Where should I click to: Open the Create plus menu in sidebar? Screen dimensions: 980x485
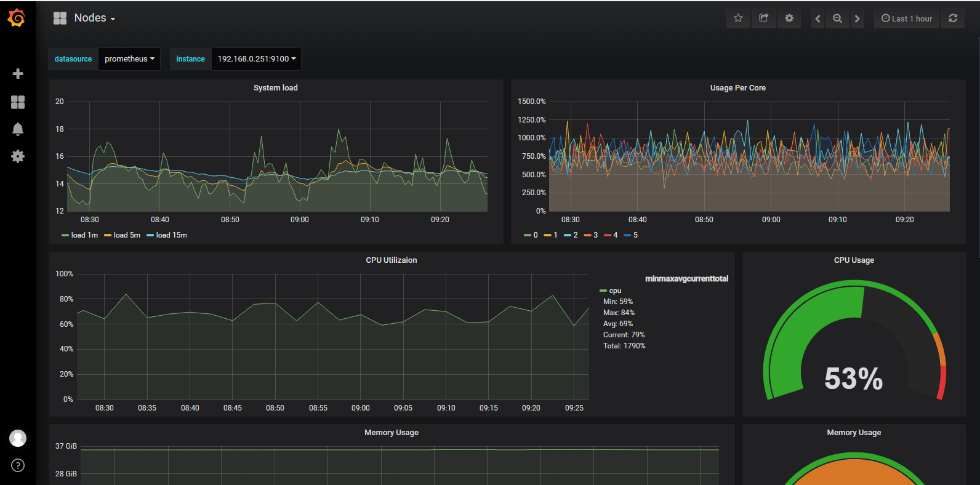pos(18,74)
